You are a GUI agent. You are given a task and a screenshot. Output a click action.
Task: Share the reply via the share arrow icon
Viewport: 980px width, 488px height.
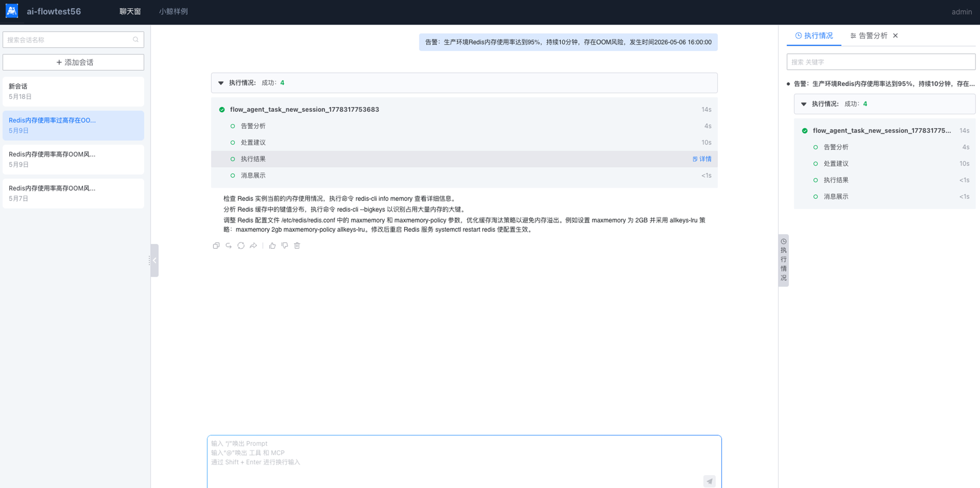pyautogui.click(x=253, y=246)
